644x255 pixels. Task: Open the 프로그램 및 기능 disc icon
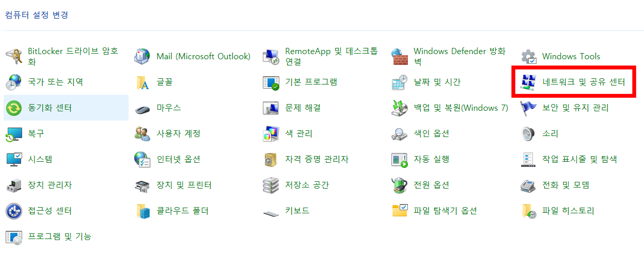14,236
